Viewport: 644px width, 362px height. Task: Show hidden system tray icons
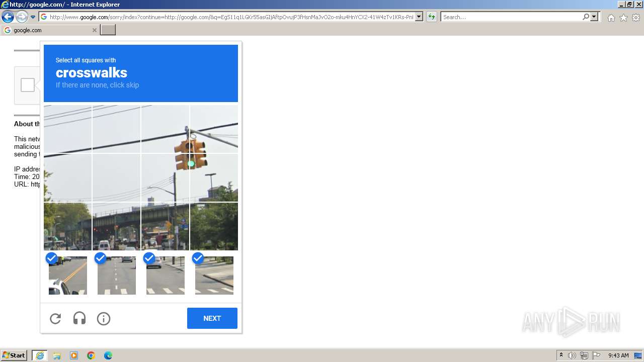[x=561, y=355]
